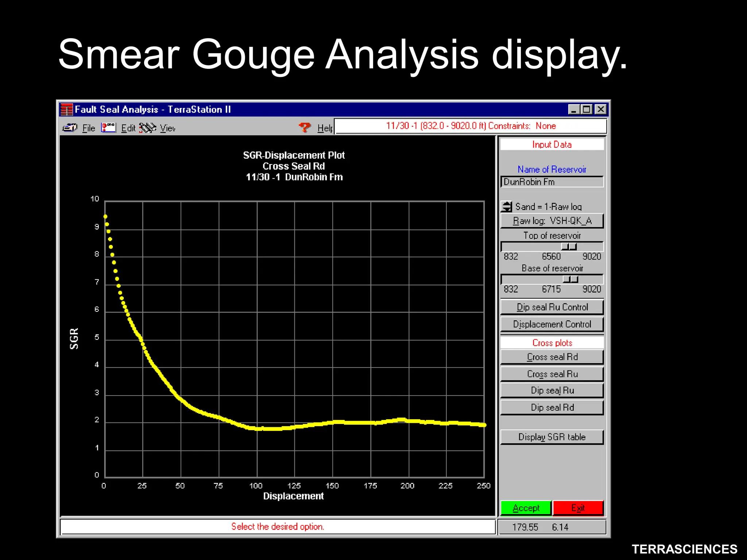Click the Name of Reservoir input field

[x=552, y=182]
